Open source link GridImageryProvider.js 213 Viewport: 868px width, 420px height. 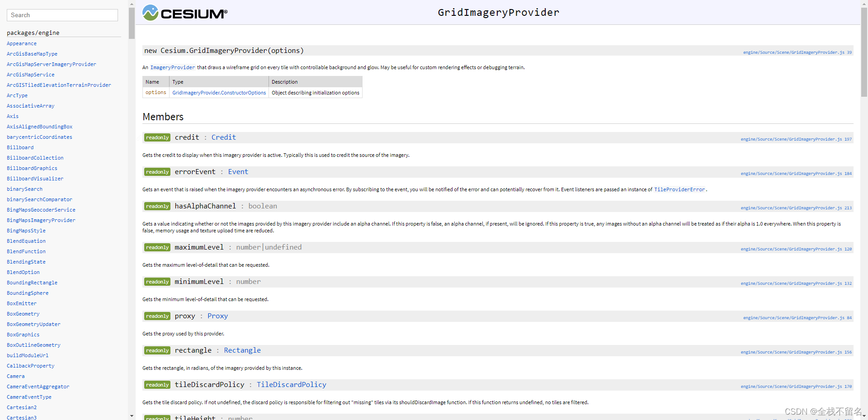tap(796, 208)
